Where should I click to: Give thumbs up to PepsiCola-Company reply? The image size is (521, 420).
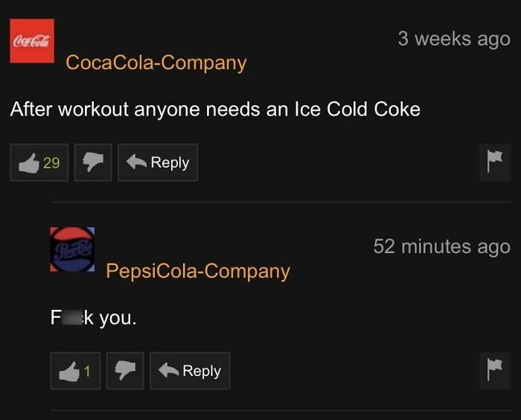[x=75, y=371]
